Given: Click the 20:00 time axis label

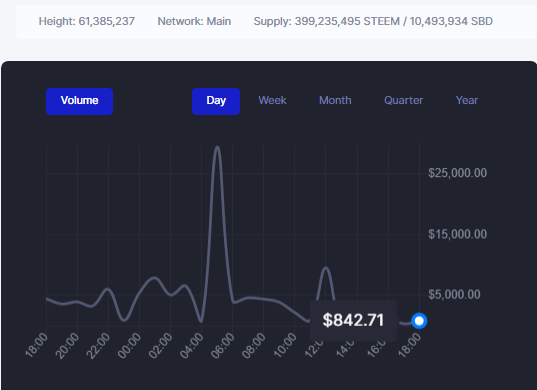Looking at the screenshot, I should 67,345.
